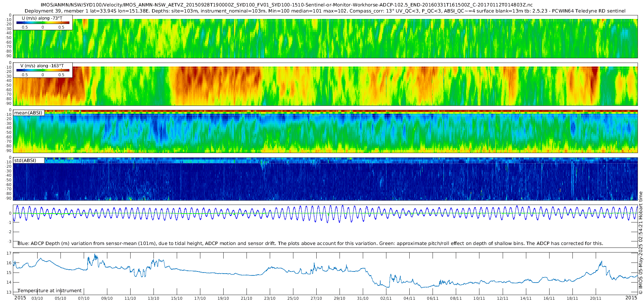
Task: Click the 10/11 date tick label
Action: [x=479, y=298]
